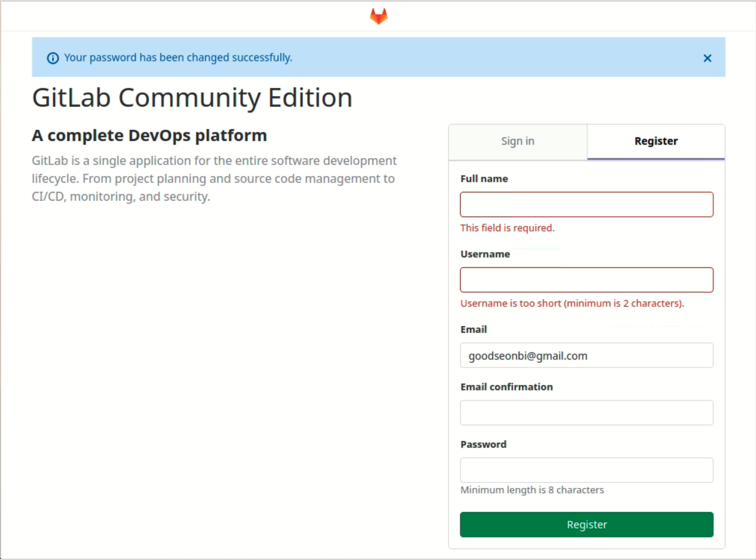This screenshot has height=559, width=756.
Task: Click the 'Full name' field label
Action: tap(484, 179)
